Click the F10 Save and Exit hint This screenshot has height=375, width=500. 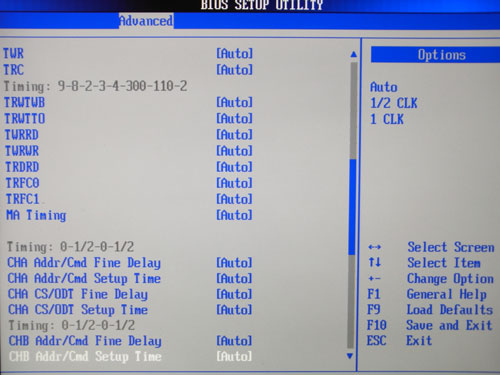coord(430,325)
